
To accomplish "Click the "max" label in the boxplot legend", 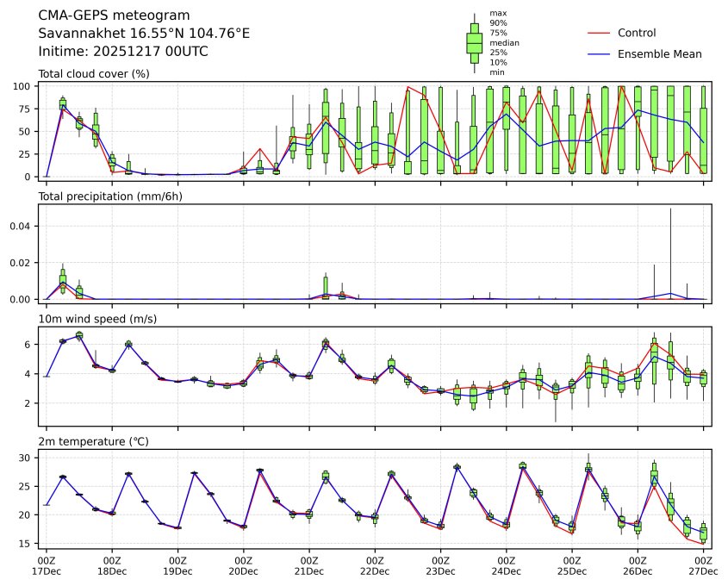I will tap(497, 13).
